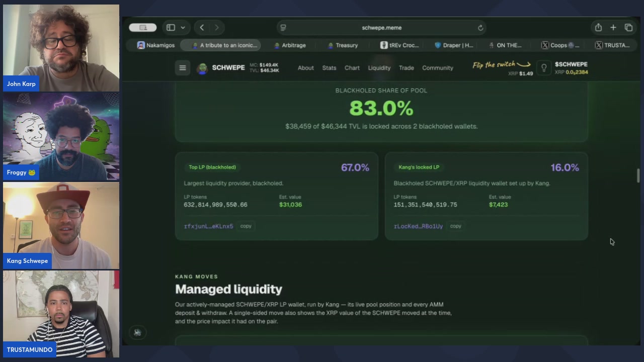Click the floating round icon at page bottom-left

click(x=137, y=332)
